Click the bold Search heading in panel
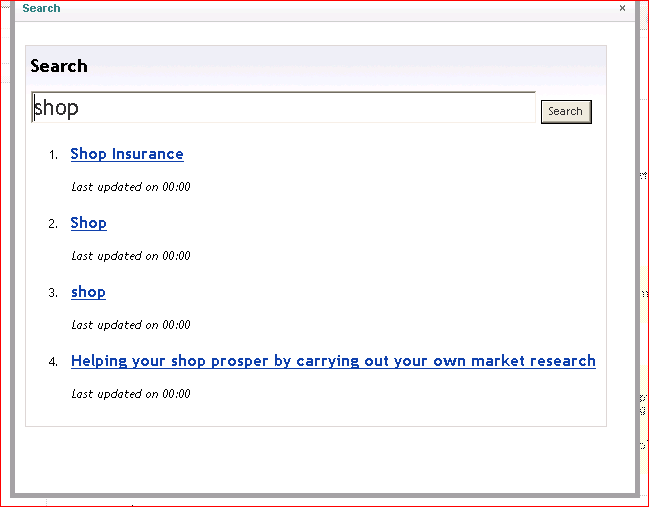Viewport: 649px width, 507px height. 59,66
